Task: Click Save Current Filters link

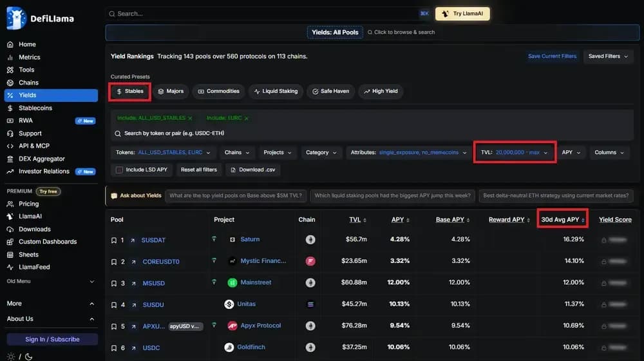Action: [552, 56]
